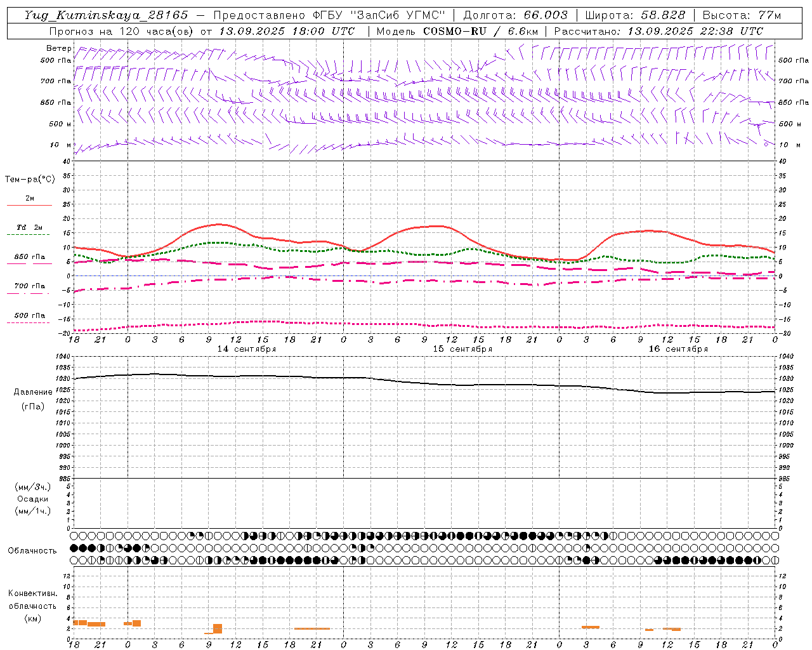This screenshot has width=812, height=650.
Task: Click the forecast start 13.09.2025 18:00 UTC
Action: (286, 31)
